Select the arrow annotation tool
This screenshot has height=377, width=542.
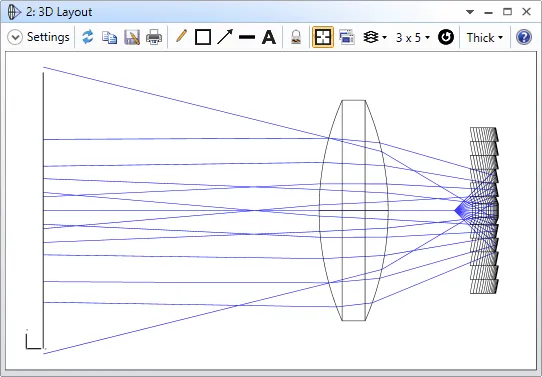pos(225,37)
